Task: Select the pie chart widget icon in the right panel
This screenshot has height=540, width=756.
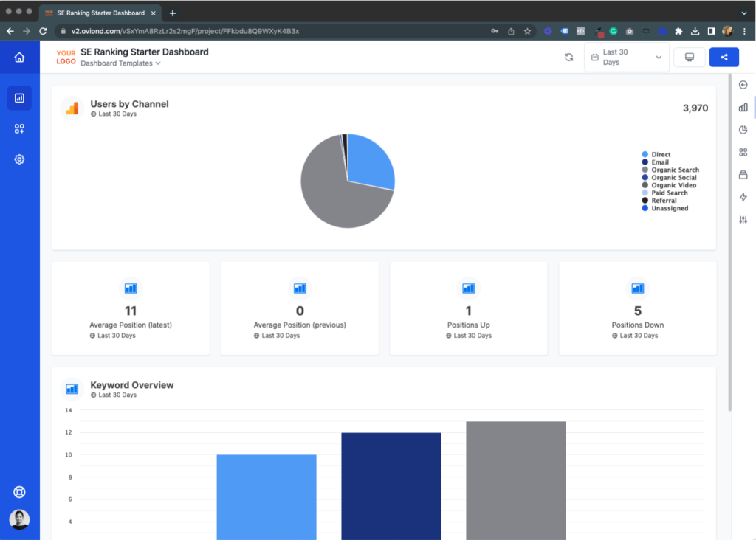Action: tap(743, 130)
